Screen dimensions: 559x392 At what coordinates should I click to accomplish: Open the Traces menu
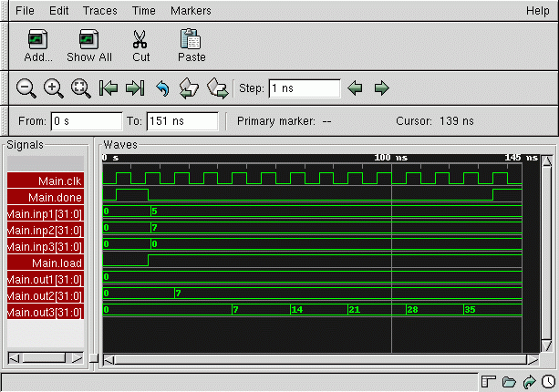99,11
